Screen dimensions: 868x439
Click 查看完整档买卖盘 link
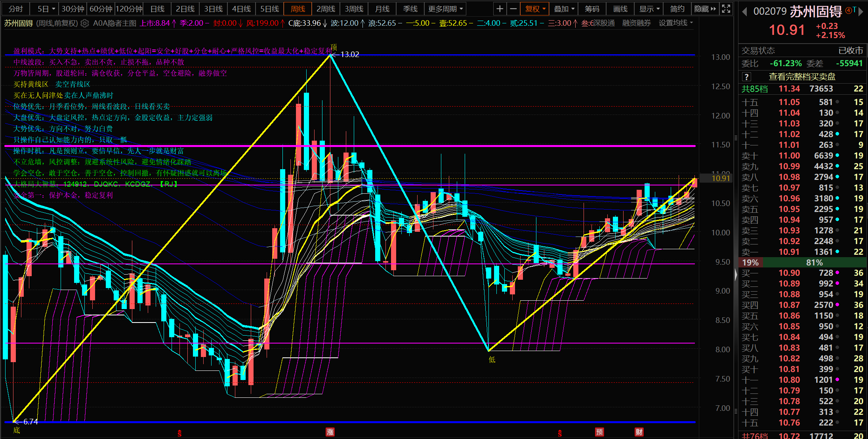tap(802, 77)
